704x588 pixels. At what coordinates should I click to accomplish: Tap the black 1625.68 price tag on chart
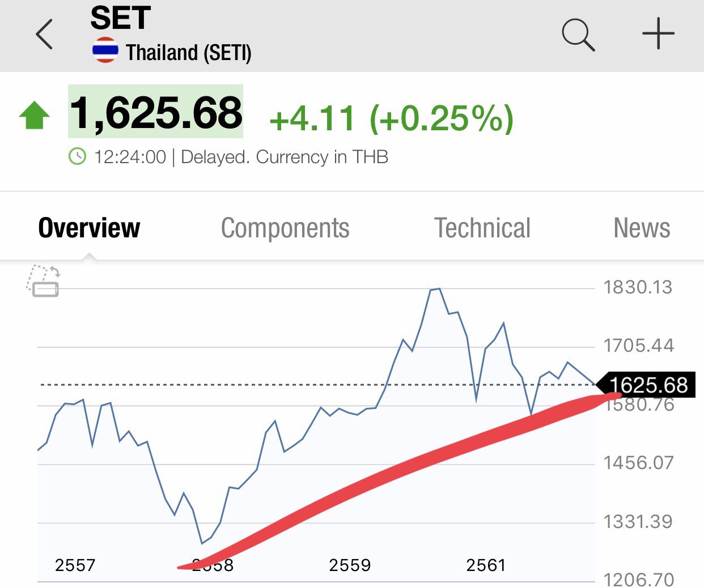647,385
